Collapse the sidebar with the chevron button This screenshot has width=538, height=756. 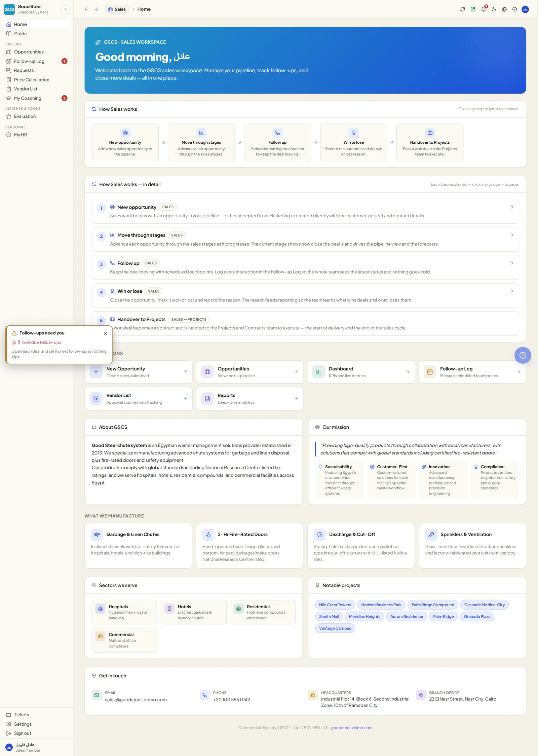tap(66, 9)
